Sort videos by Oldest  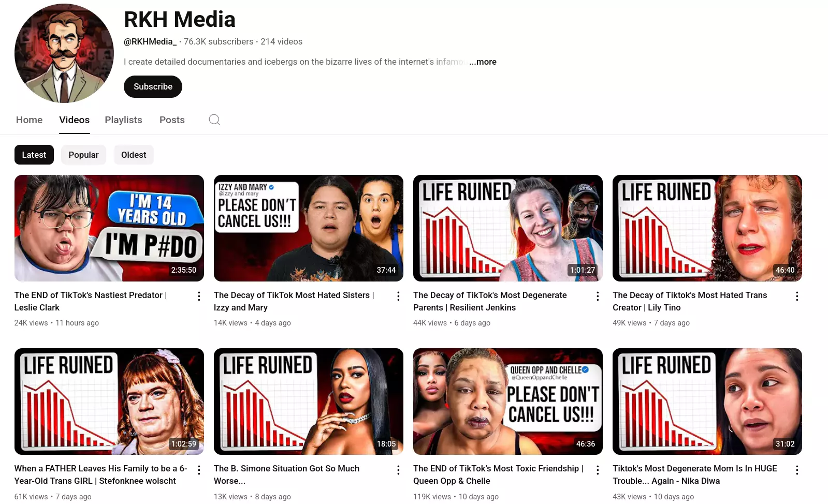134,155
